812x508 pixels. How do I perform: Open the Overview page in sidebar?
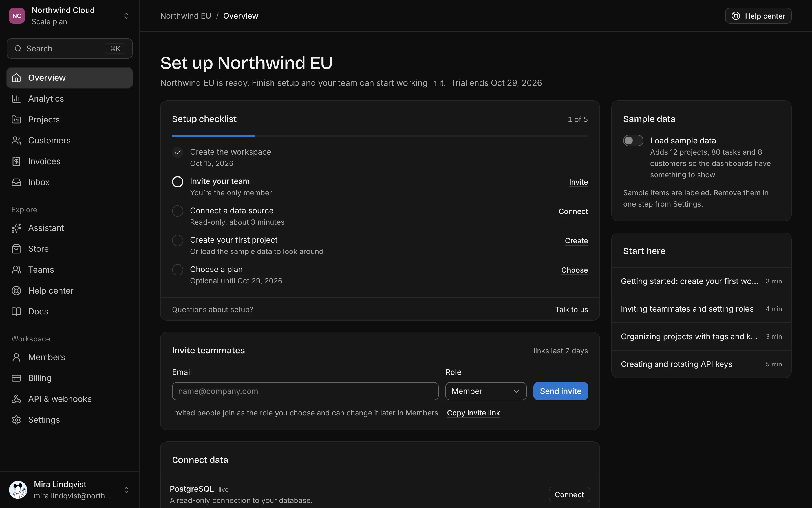(70, 78)
